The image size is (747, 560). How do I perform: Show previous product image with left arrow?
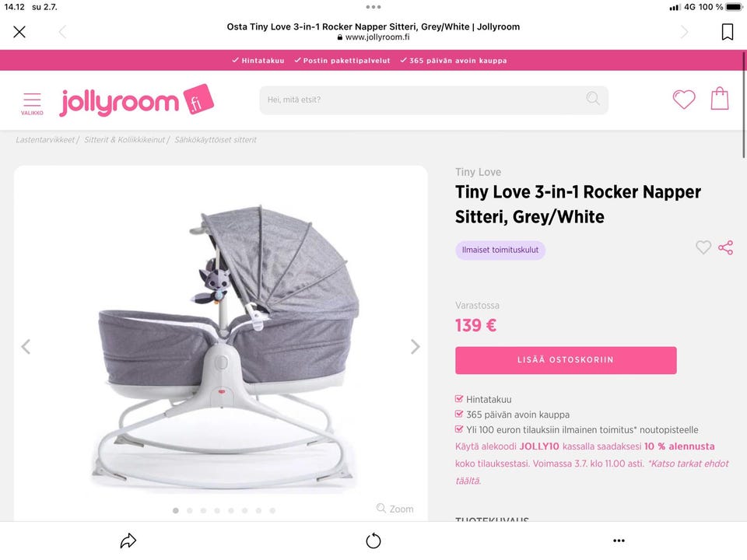26,347
